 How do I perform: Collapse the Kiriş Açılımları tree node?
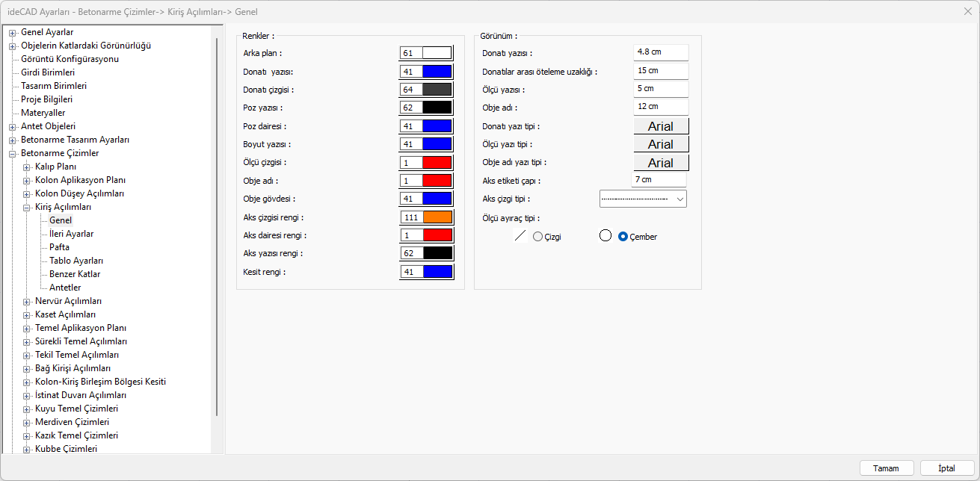[27, 207]
